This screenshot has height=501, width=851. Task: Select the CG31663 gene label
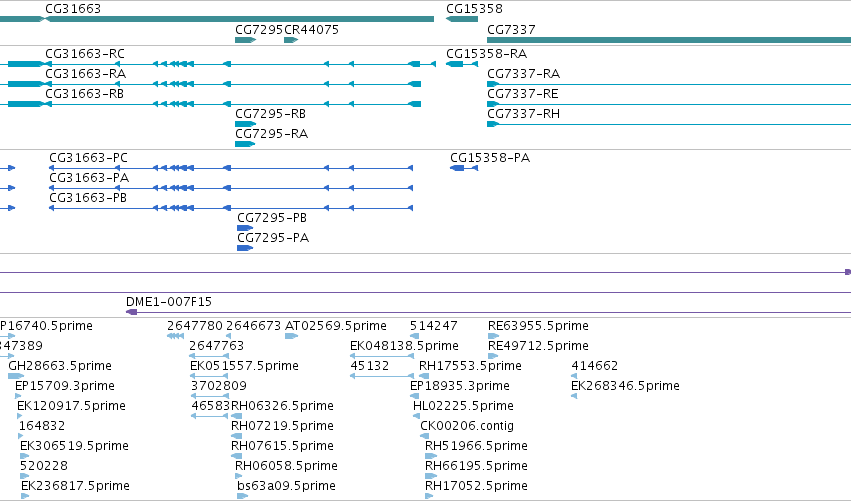73,9
